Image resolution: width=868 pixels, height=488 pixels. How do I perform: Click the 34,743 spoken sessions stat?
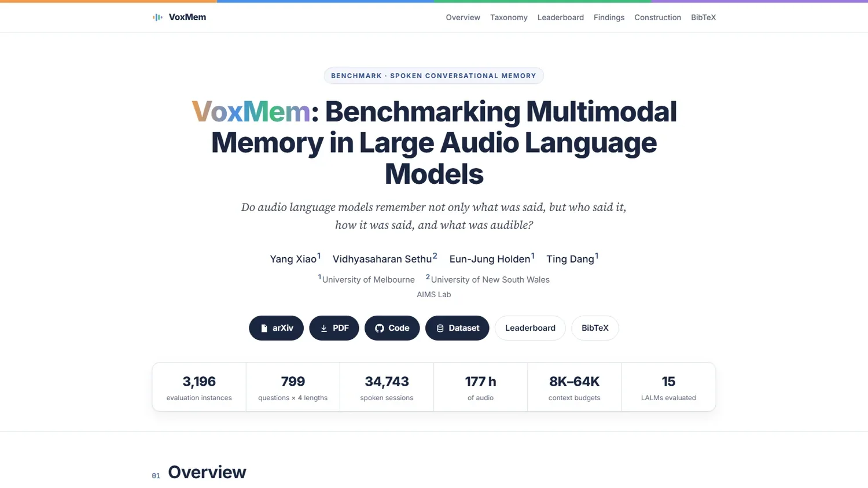coord(387,387)
